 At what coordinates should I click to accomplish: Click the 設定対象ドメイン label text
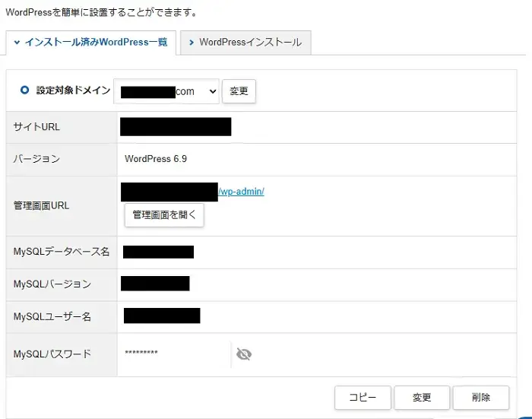[73, 90]
